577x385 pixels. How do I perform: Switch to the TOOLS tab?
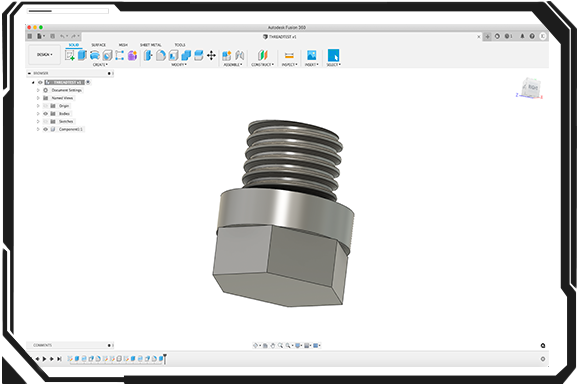180,45
